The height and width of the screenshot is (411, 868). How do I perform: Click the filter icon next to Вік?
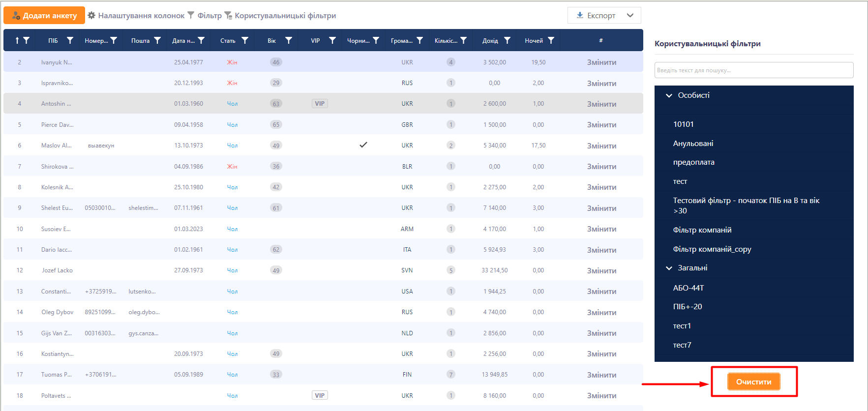[x=289, y=40]
